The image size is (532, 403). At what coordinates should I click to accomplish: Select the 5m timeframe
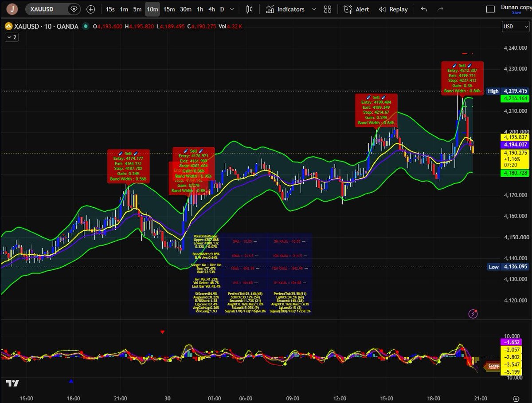pos(138,9)
